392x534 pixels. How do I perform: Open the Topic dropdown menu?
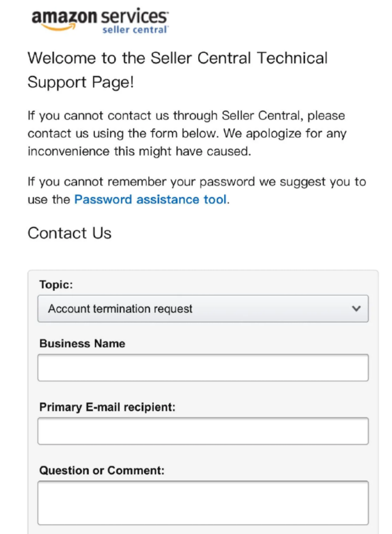point(202,309)
